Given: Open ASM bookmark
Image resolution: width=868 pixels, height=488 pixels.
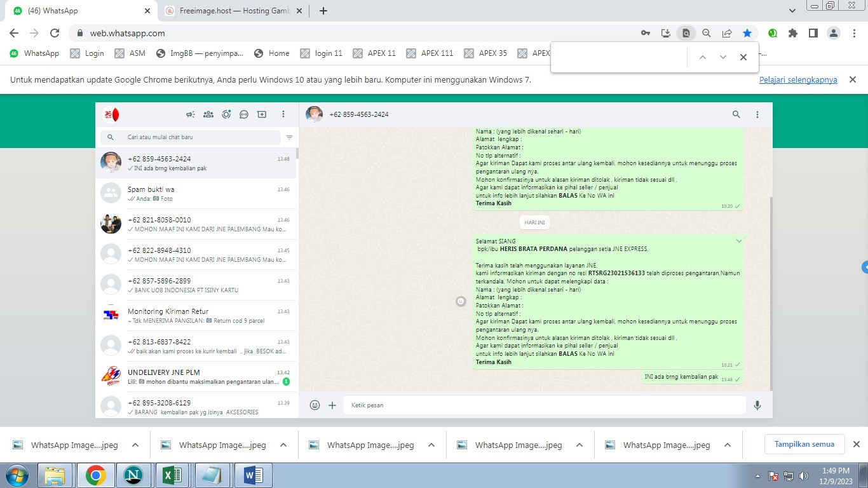Looking at the screenshot, I should [130, 53].
